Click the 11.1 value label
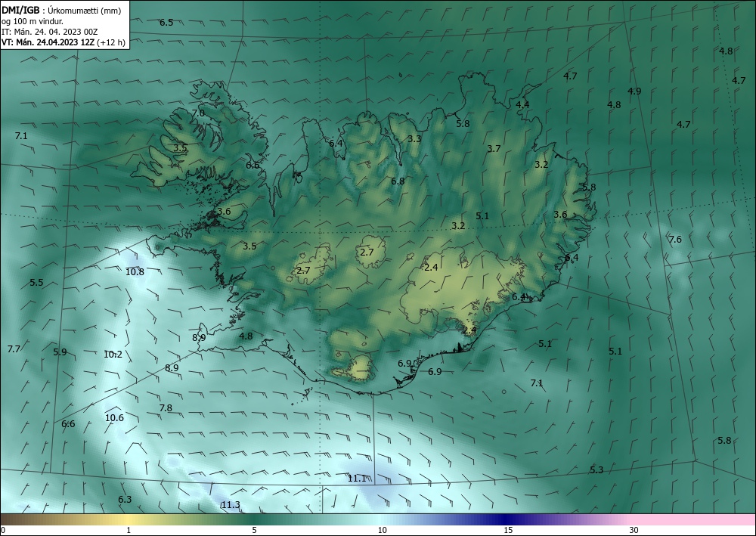Image resolution: width=756 pixels, height=536 pixels. [x=357, y=479]
